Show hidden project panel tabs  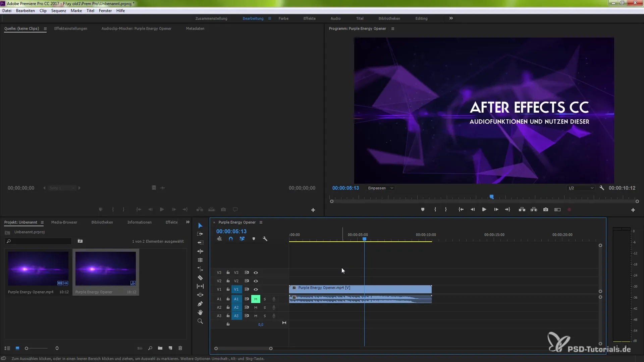click(x=188, y=222)
